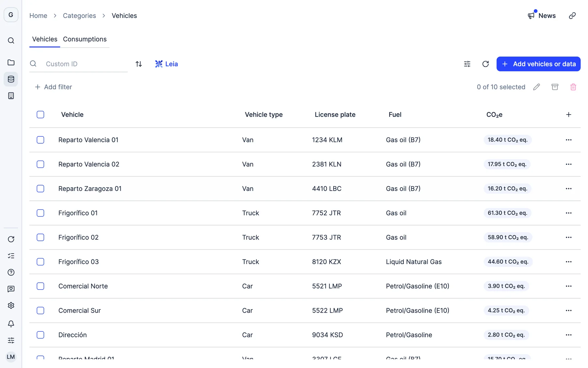The image size is (588, 368).
Task: Open the building icon in sidebar
Action: 11,96
